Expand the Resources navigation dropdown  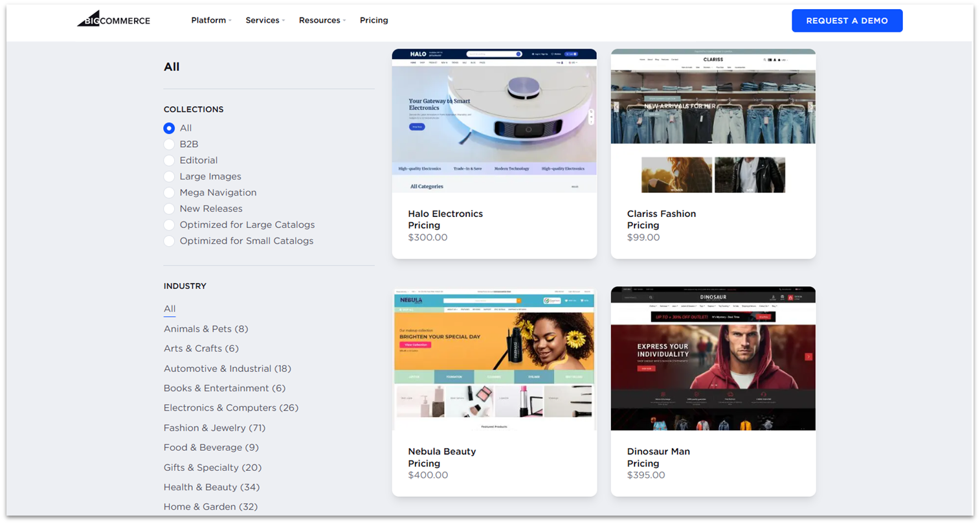(x=320, y=20)
